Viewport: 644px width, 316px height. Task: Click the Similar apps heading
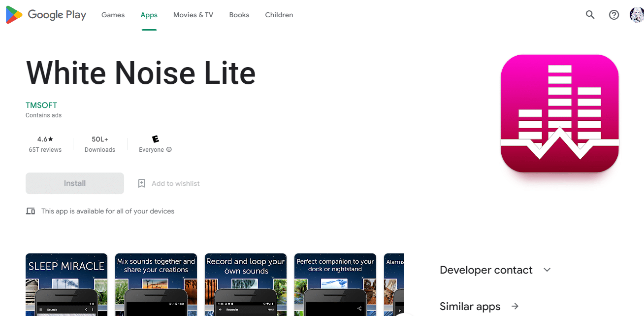pos(470,306)
